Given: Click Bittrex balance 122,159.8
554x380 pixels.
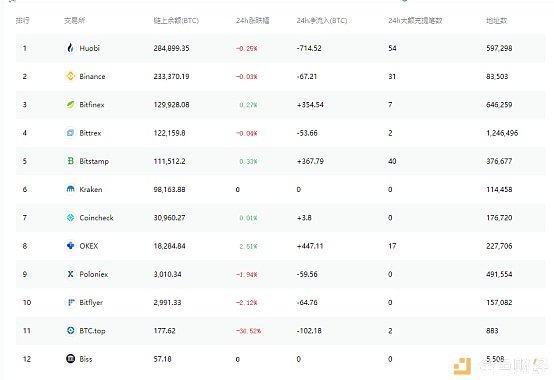Looking at the screenshot, I should click(169, 133).
